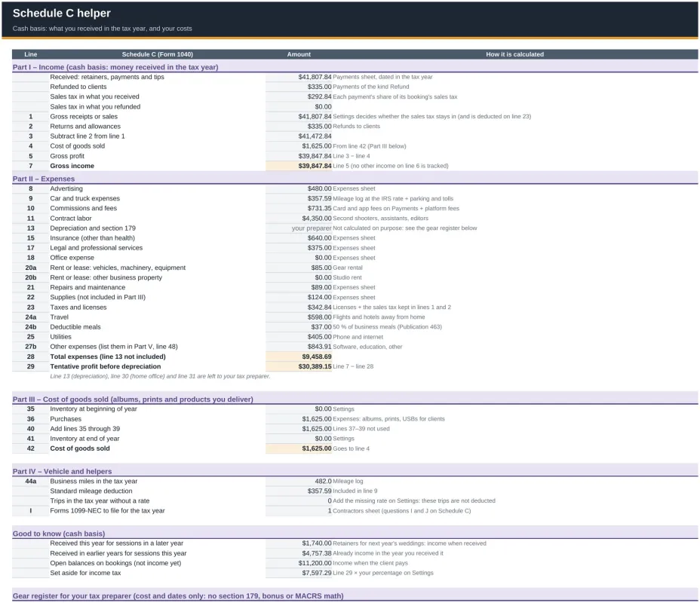This screenshot has width=700, height=603.
Task: Select the highlighted $39,847.84 Gross income cell
Action: pos(299,166)
